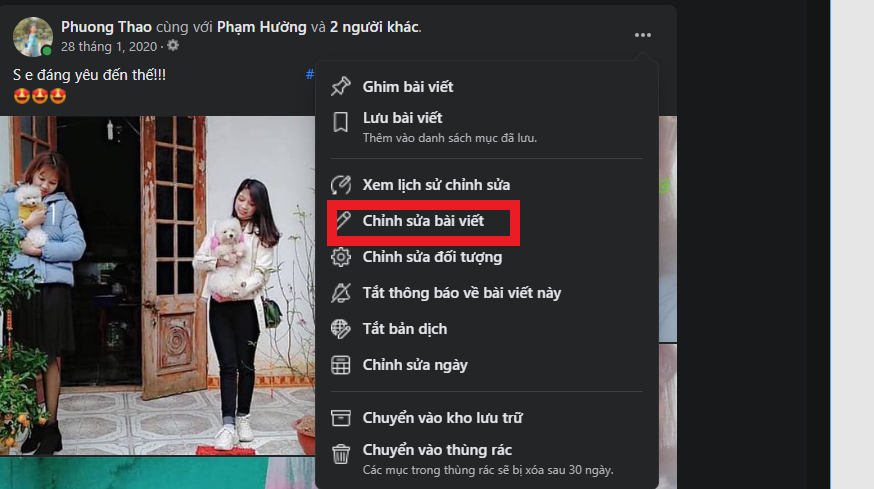Click the crossed bell notification icon
874x489 pixels.
[341, 293]
